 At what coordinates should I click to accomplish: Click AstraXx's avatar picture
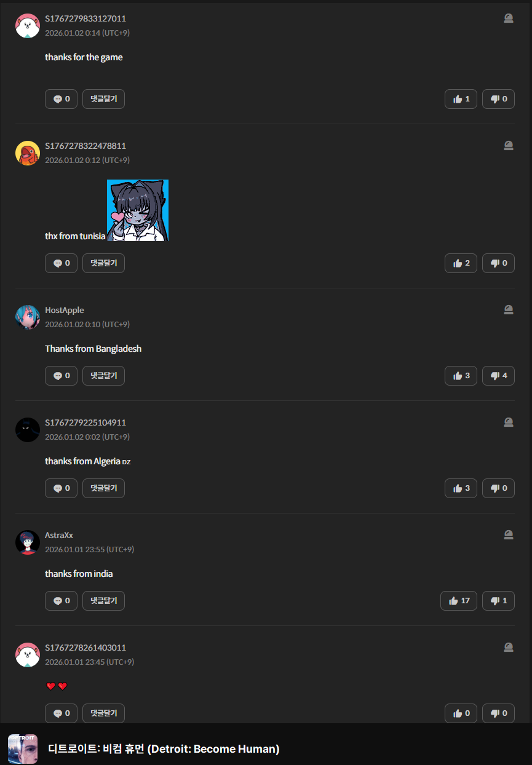28,542
